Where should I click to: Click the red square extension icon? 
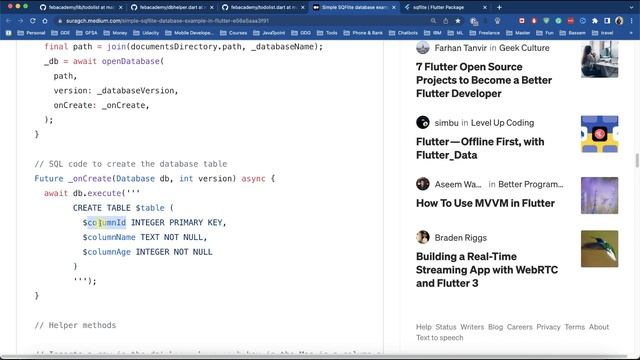(522, 21)
